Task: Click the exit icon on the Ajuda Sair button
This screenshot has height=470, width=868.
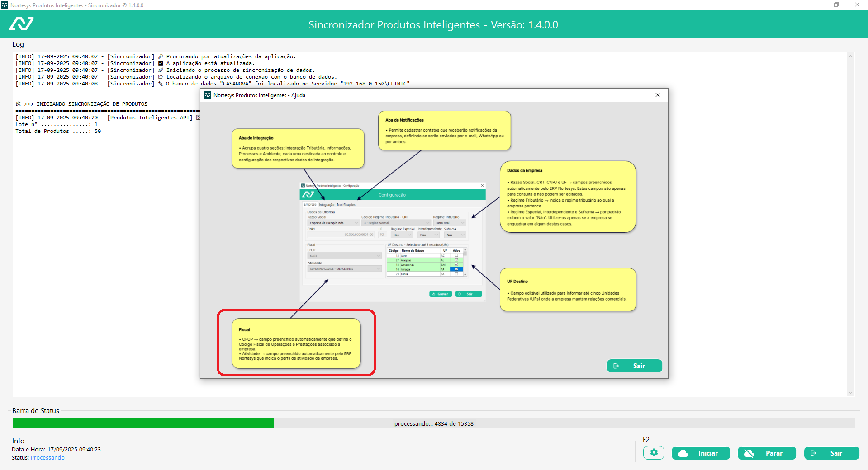Action: click(x=616, y=366)
